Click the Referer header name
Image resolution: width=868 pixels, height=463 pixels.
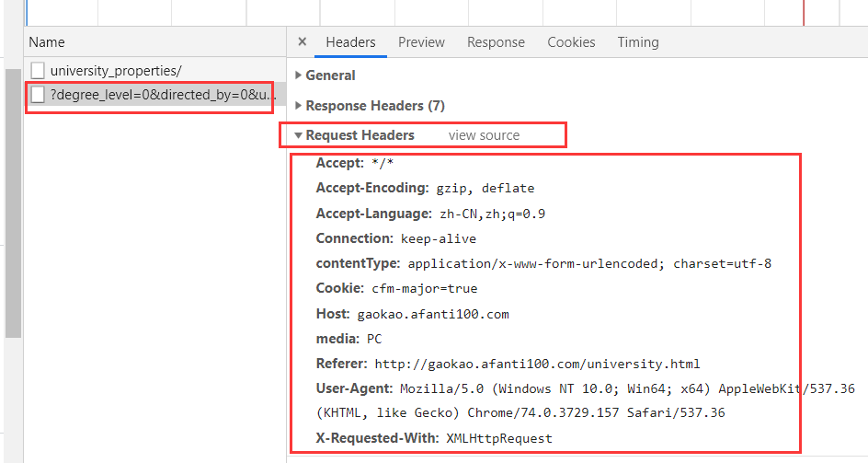pos(341,364)
